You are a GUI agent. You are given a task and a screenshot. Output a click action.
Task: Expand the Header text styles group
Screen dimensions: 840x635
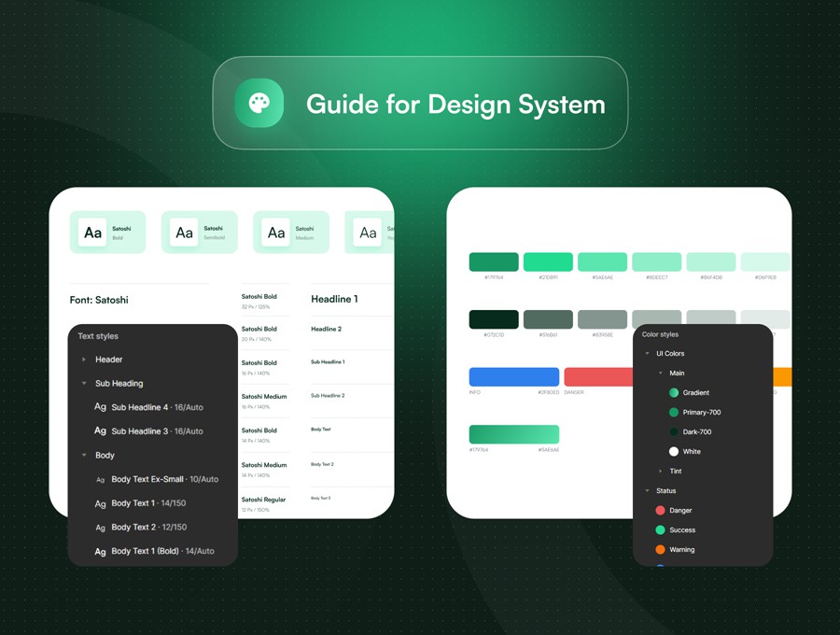pyautogui.click(x=84, y=360)
